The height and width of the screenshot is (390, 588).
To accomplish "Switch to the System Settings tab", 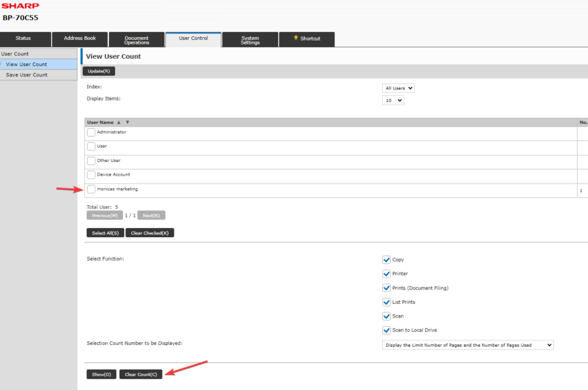I will (251, 39).
